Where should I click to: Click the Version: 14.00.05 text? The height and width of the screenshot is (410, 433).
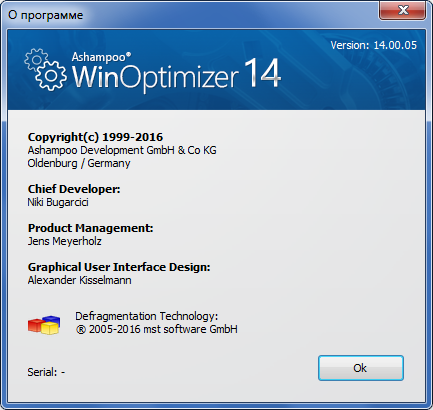373,45
